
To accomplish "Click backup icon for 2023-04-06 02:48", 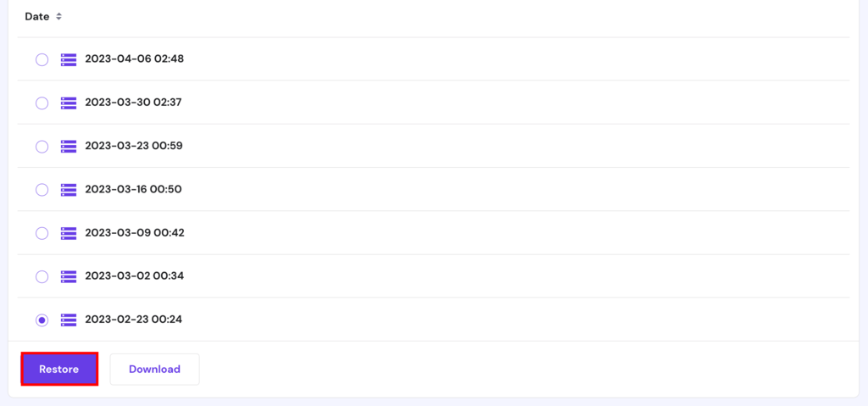I will pos(69,59).
